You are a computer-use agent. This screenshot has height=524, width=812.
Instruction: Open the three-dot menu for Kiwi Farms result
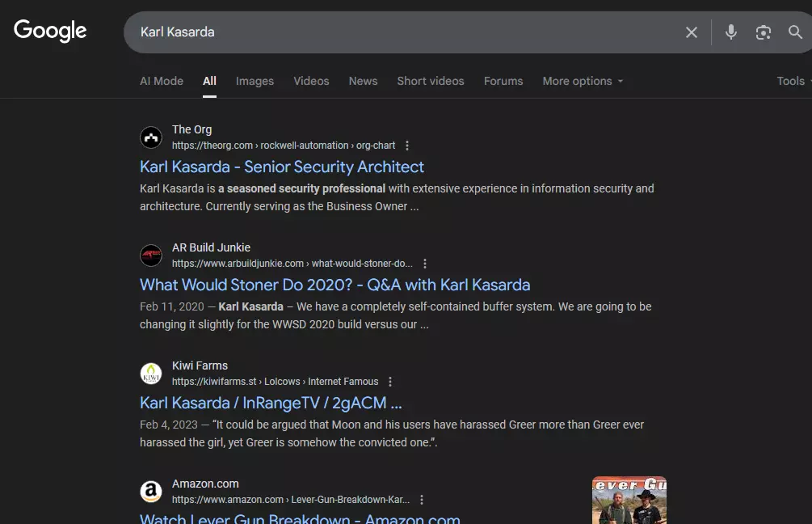point(390,382)
